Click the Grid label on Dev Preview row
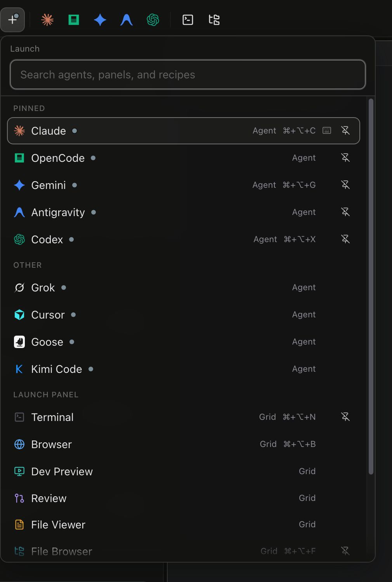 tap(307, 471)
